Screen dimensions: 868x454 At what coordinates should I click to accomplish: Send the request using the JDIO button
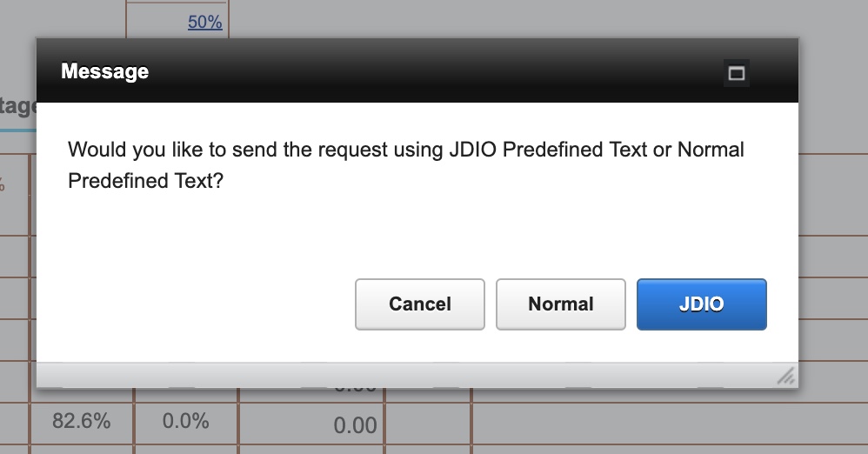pos(701,304)
